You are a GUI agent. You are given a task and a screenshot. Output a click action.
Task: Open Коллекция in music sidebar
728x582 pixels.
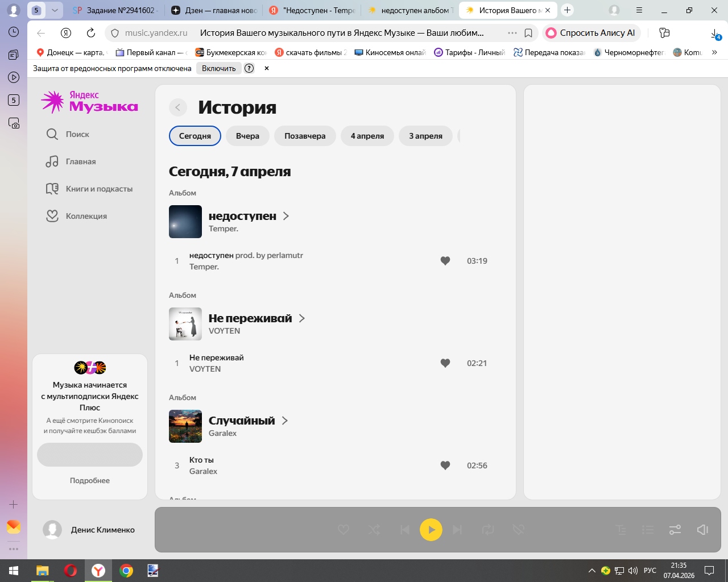(x=76, y=216)
